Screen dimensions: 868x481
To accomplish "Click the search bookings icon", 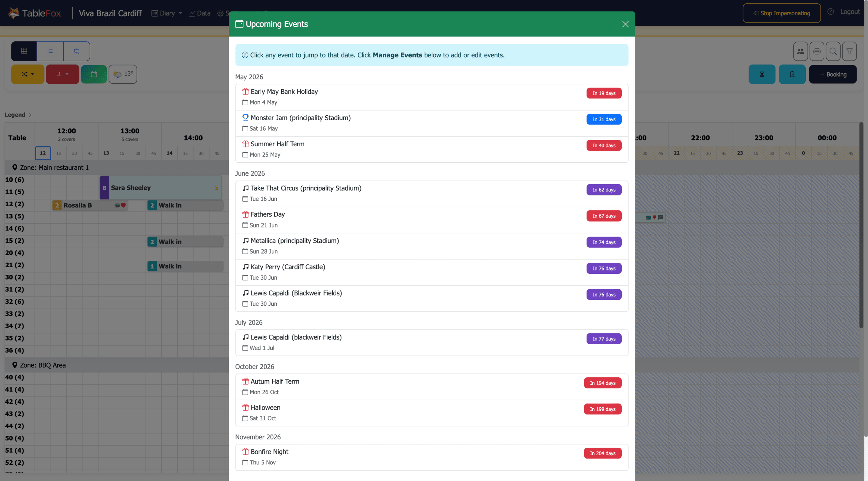I will click(x=833, y=51).
